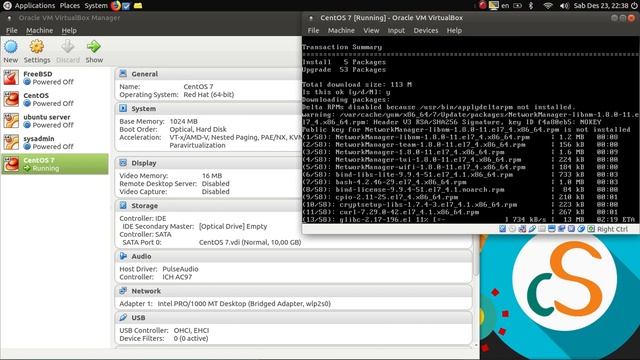
Task: Click the '1024 MB' base memory value
Action: [x=183, y=121]
